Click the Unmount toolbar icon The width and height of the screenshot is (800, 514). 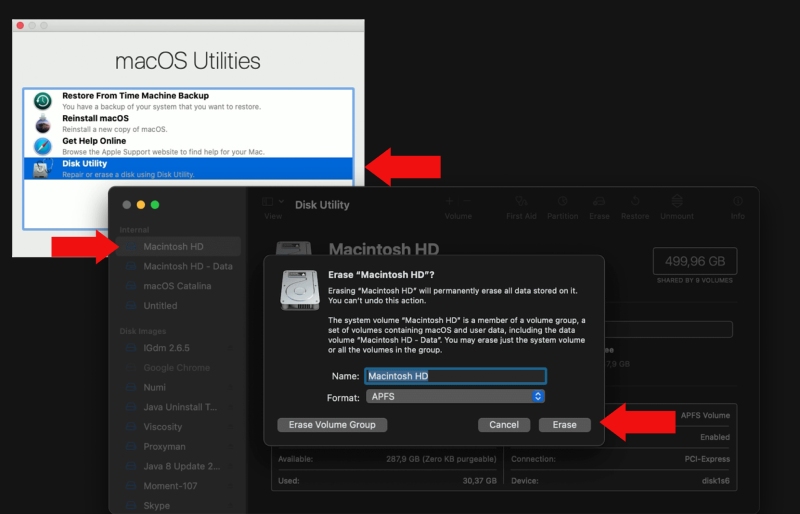click(677, 201)
